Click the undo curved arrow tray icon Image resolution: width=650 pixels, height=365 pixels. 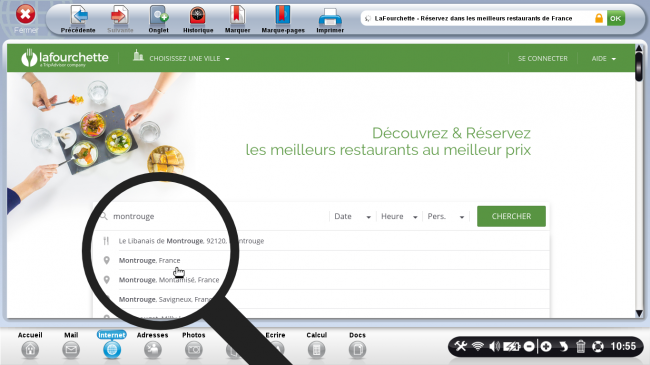pos(563,346)
